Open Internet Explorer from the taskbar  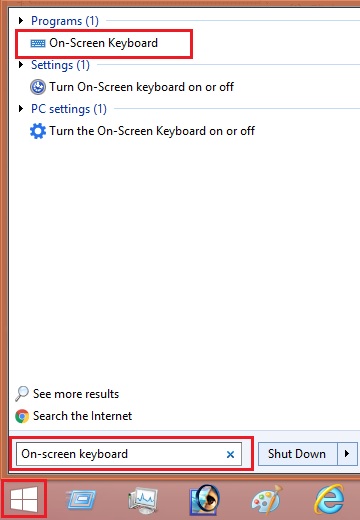coord(330,499)
